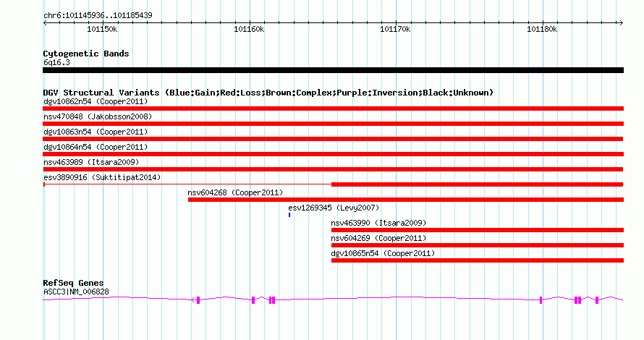Click the red bar under nsv470848
This screenshot has height=340, width=644.
click(x=333, y=124)
